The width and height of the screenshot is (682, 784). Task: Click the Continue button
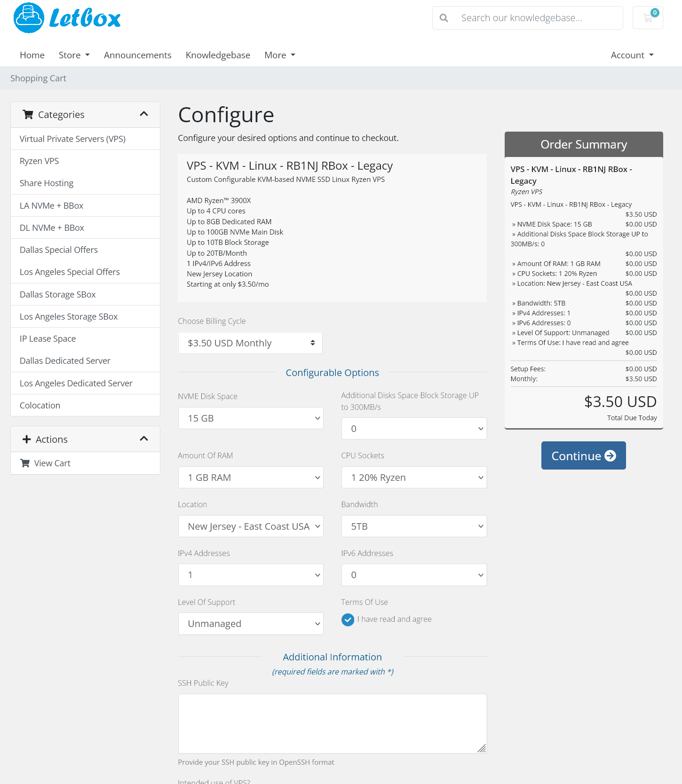583,455
